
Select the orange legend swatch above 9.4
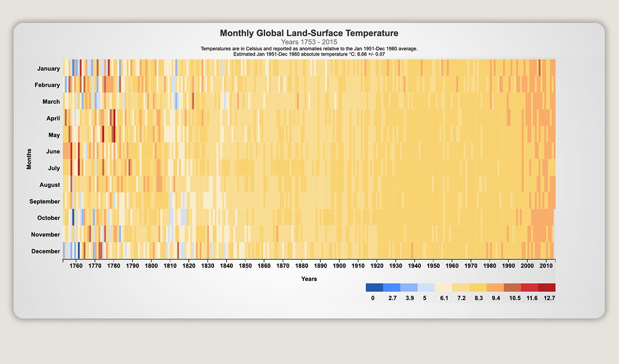[x=495, y=288]
